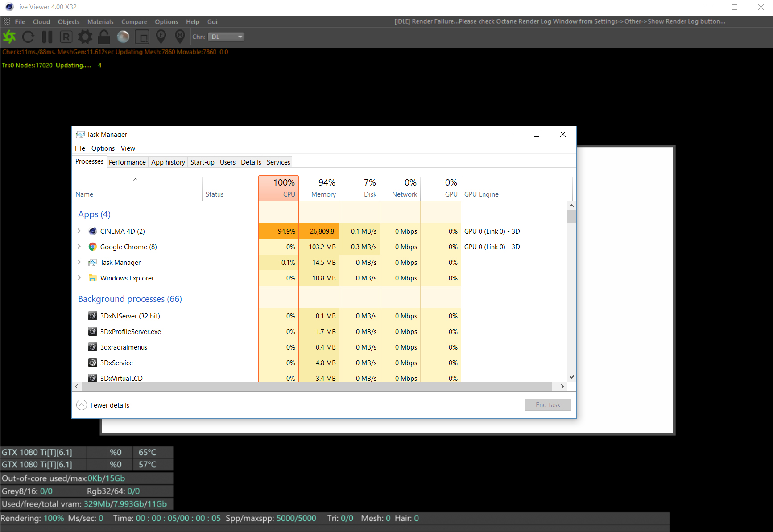Open the Live Viewer Options menu
The height and width of the screenshot is (532, 773).
(166, 21)
